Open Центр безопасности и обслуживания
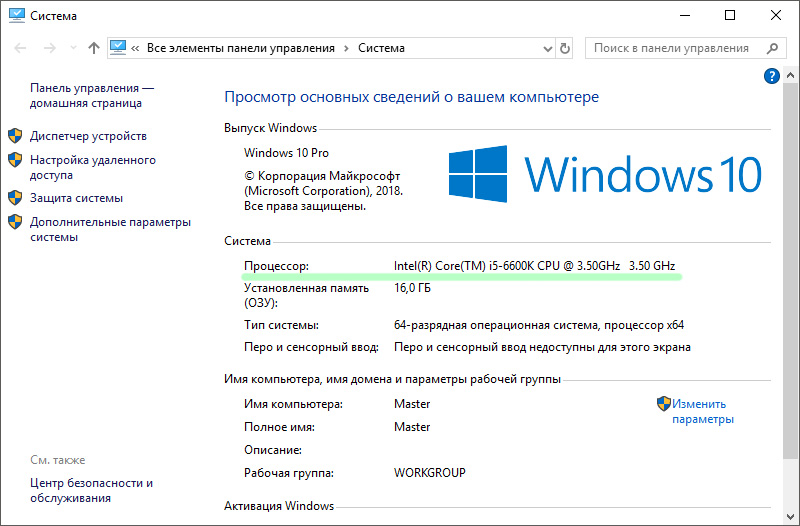This screenshot has width=800, height=526. point(91,490)
